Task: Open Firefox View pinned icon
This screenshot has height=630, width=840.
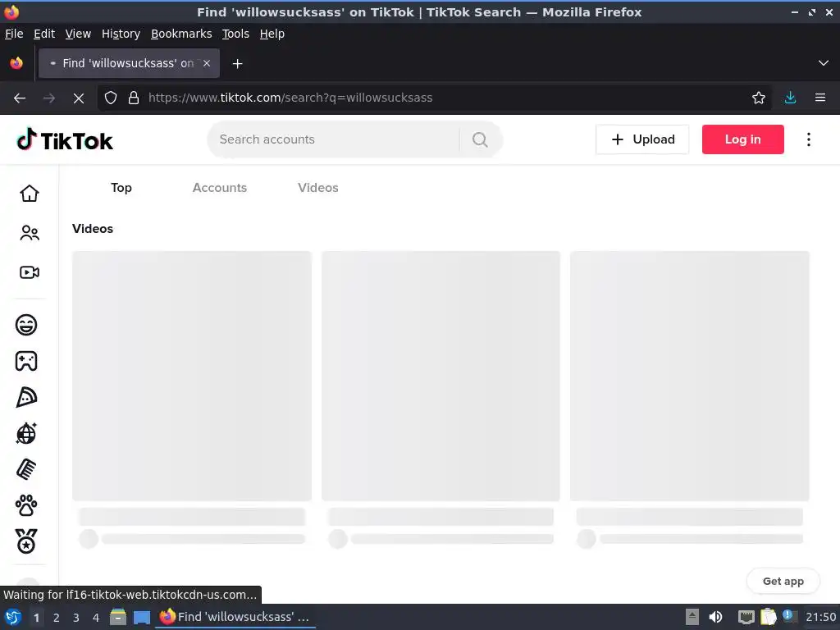Action: coord(16,63)
